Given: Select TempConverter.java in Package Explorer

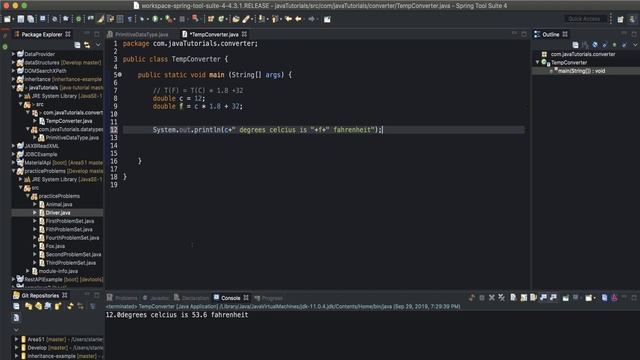Looking at the screenshot, I should [69, 121].
